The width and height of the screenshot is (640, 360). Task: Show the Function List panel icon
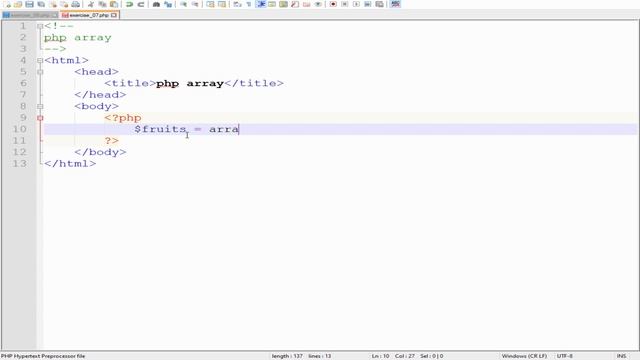pyautogui.click(x=295, y=4)
